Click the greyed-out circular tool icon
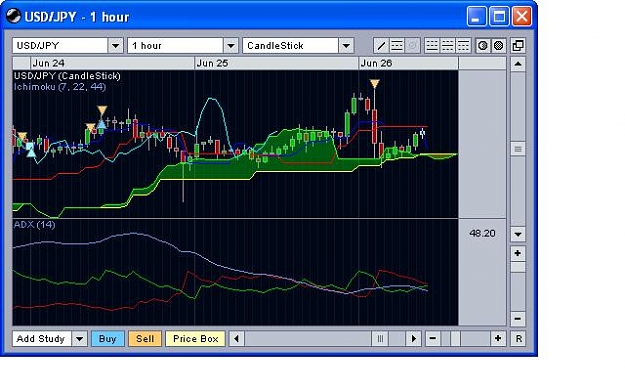This screenshot has height=391, width=625. (413, 46)
